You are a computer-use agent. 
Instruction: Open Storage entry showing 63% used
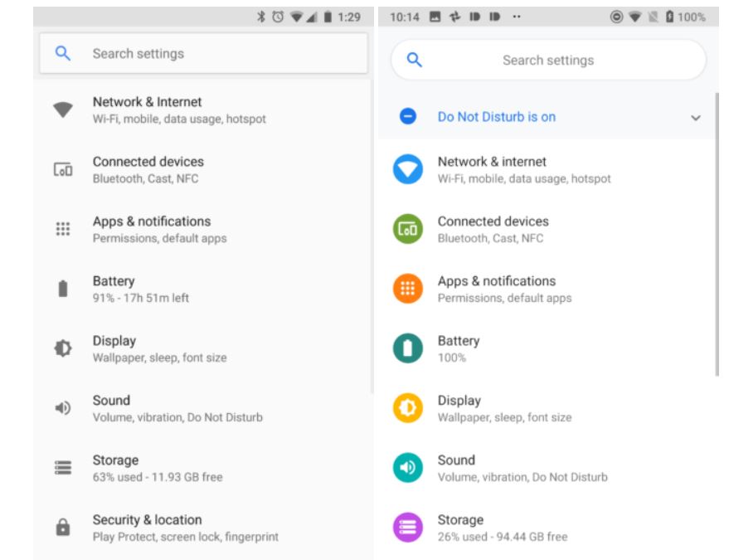click(x=158, y=468)
